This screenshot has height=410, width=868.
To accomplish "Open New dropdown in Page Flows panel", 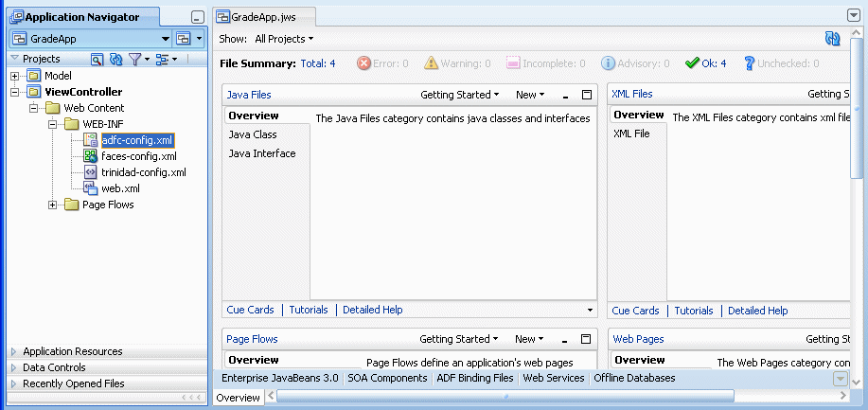I will [529, 339].
